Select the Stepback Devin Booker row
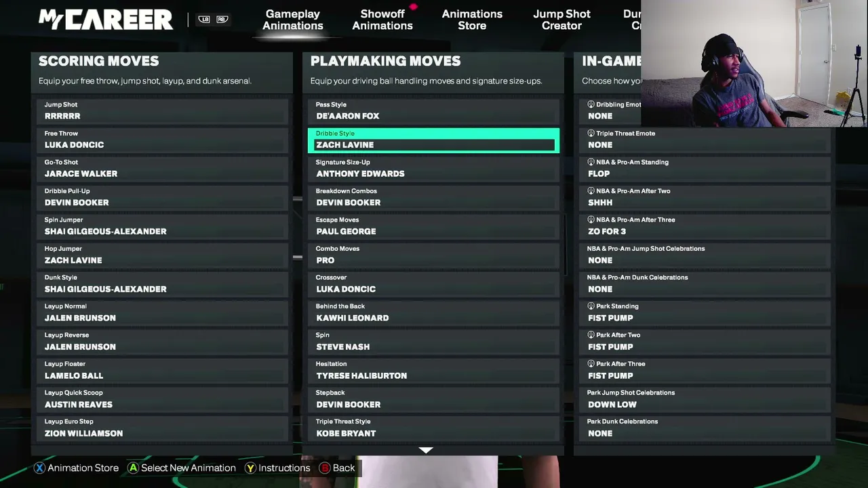Screen dimensions: 868x488 (x=433, y=399)
